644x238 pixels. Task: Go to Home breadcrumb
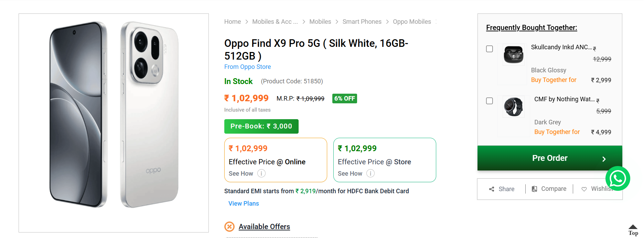(x=233, y=22)
